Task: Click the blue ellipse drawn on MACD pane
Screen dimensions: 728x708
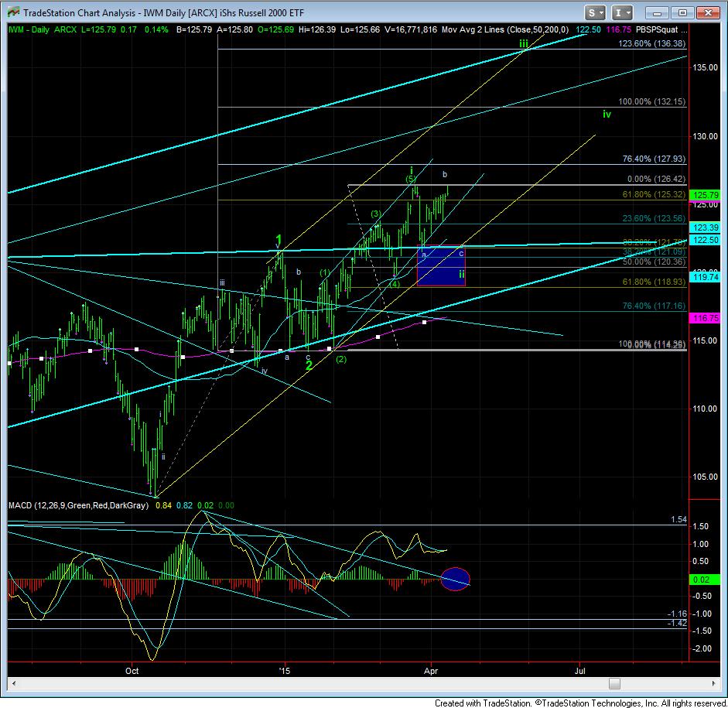Action: pyautogui.click(x=455, y=579)
